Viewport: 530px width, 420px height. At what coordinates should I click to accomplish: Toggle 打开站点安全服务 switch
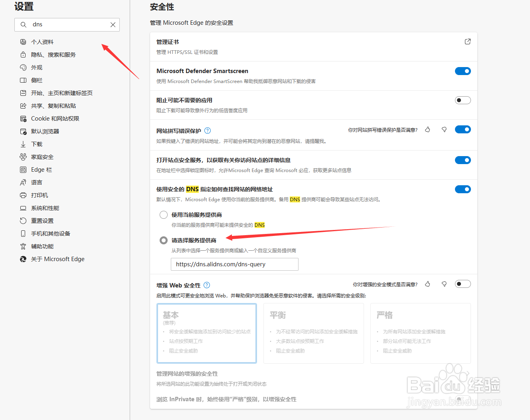(463, 160)
